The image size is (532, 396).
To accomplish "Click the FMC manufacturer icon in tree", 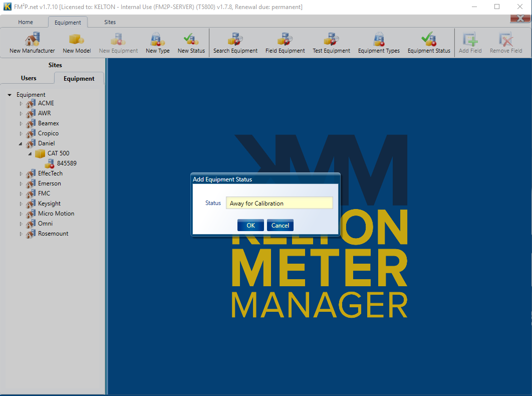I will point(31,193).
